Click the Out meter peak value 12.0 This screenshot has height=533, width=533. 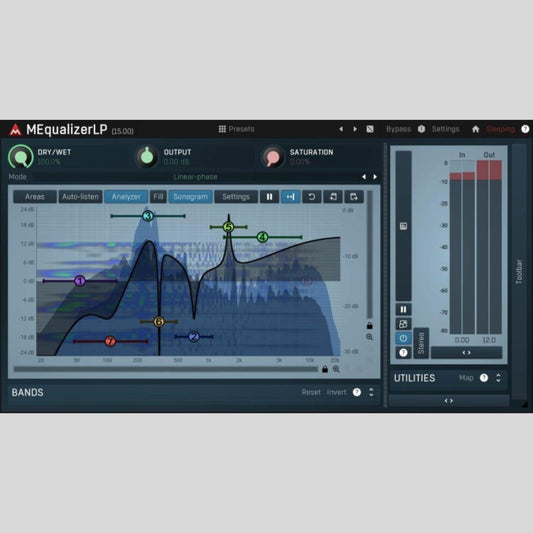[489, 340]
